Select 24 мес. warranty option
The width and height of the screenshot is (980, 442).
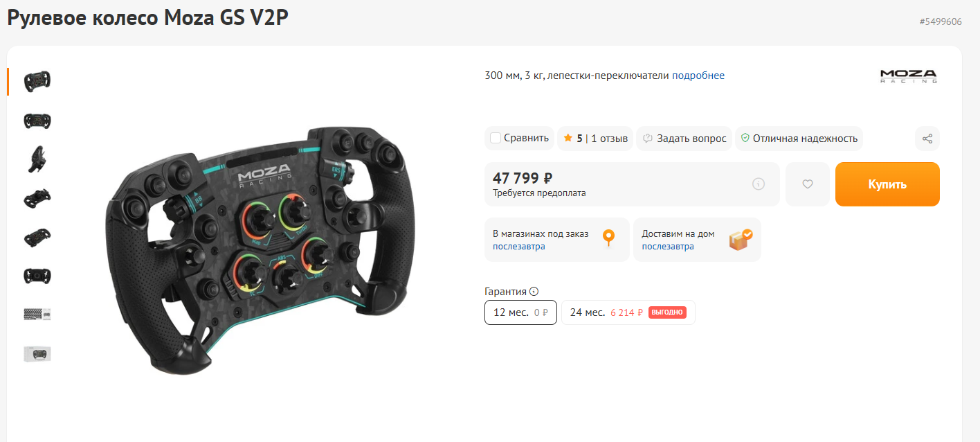coord(628,312)
